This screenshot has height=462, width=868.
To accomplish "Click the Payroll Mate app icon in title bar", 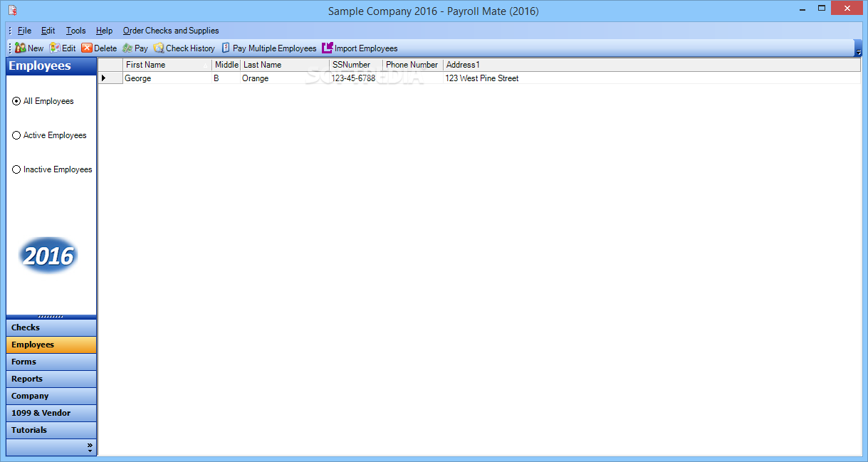I will (12, 11).
